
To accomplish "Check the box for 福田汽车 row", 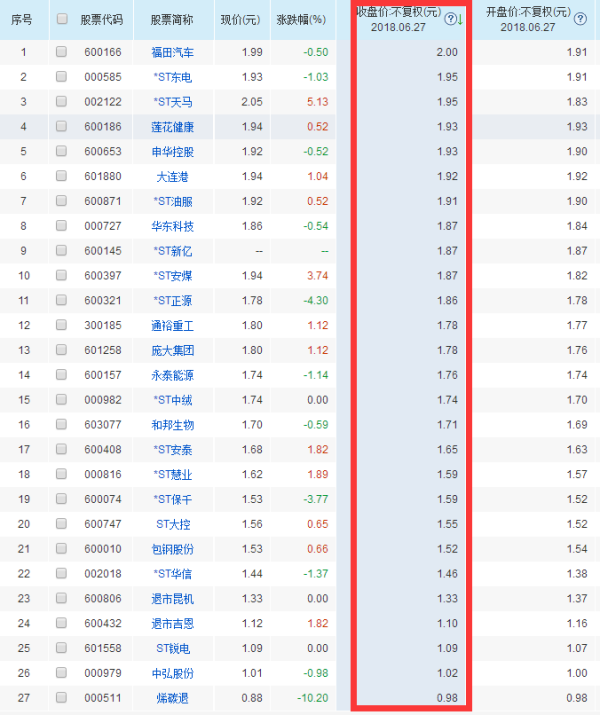I will [x=61, y=52].
